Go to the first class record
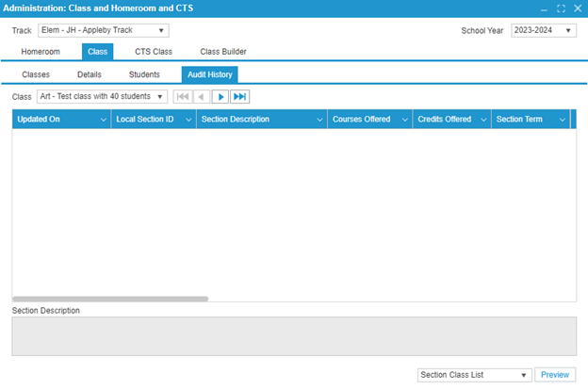The width and height of the screenshot is (588, 390). 182,96
